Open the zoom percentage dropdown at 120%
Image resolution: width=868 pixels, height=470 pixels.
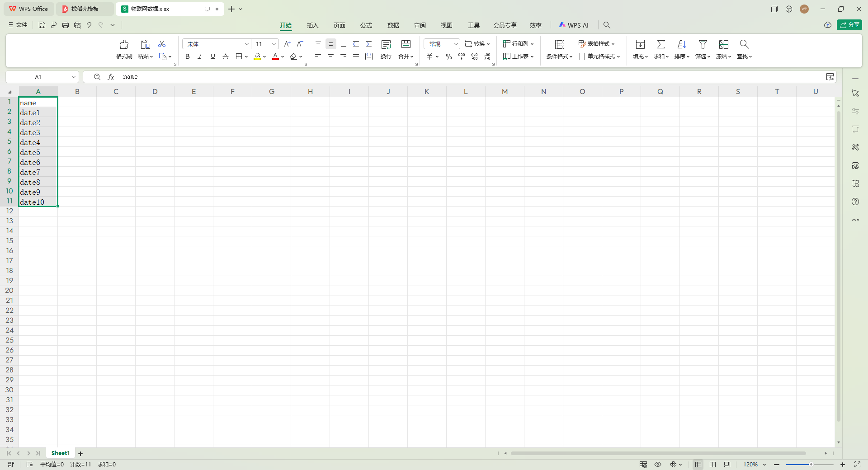tap(764, 465)
